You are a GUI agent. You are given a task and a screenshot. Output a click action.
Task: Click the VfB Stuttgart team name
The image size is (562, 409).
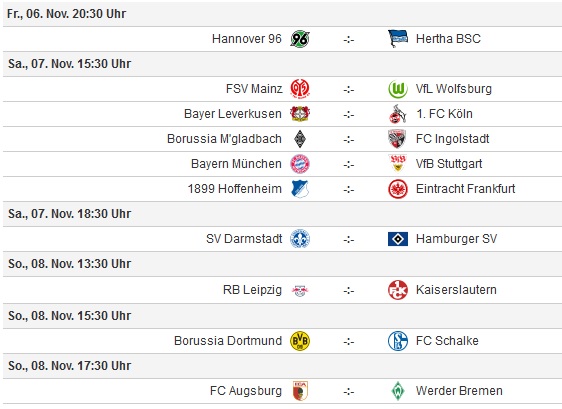point(449,164)
